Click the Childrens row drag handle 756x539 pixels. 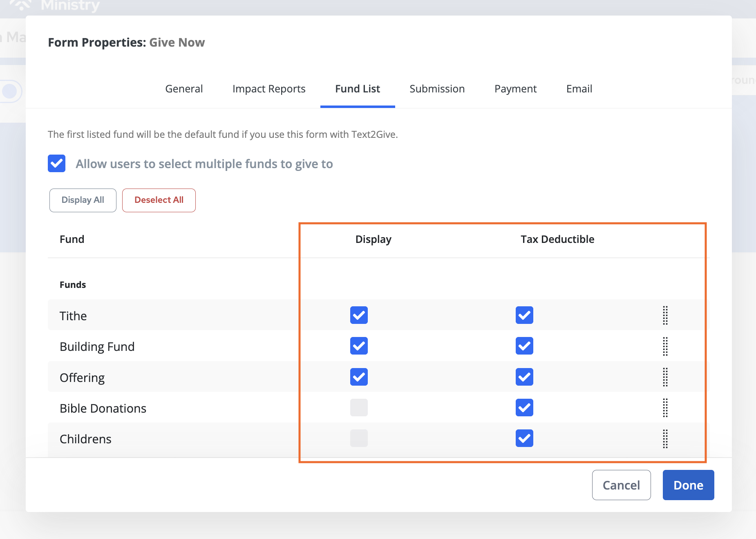click(665, 439)
